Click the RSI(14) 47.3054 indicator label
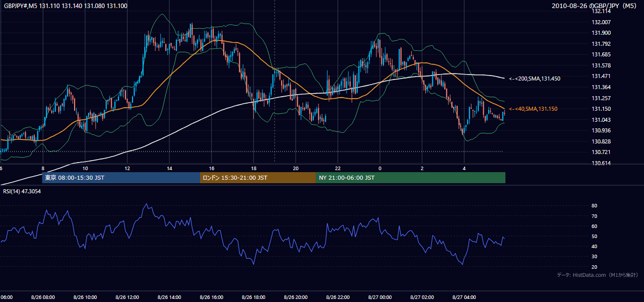644x302 pixels. pyautogui.click(x=22, y=191)
